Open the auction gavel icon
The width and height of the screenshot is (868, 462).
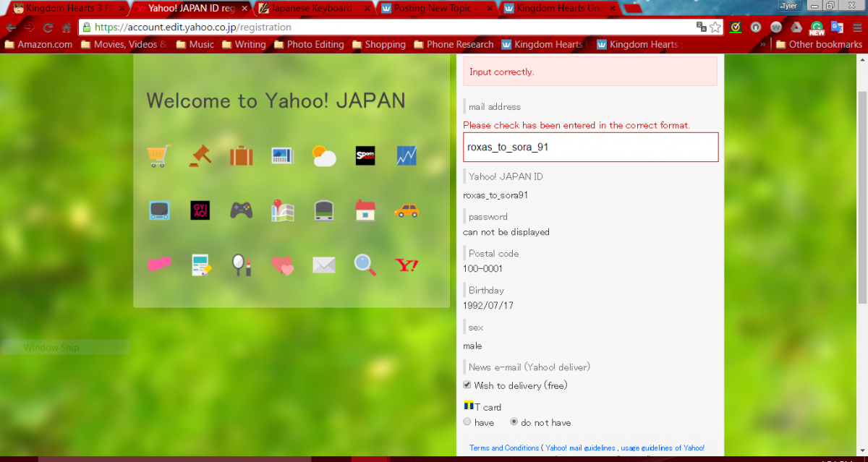pos(200,155)
